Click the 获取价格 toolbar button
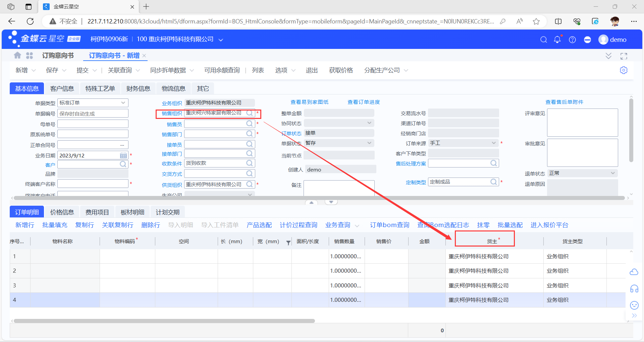 [x=341, y=70]
